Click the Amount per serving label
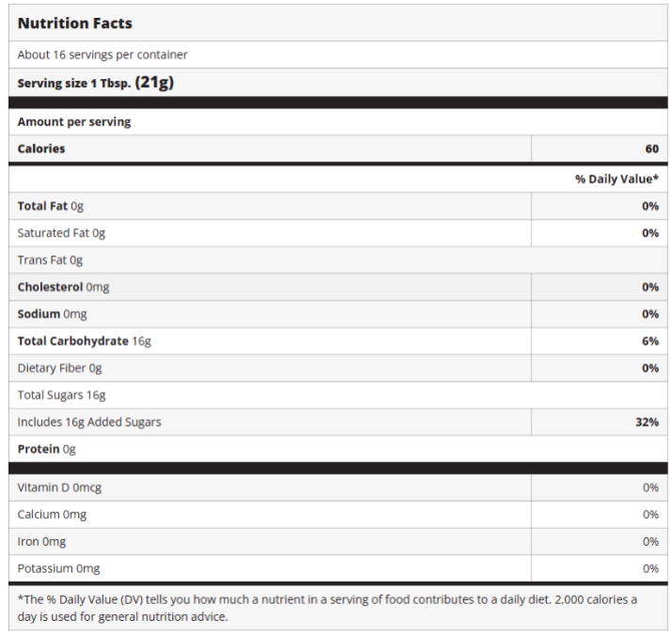The image size is (672, 635). click(x=74, y=122)
